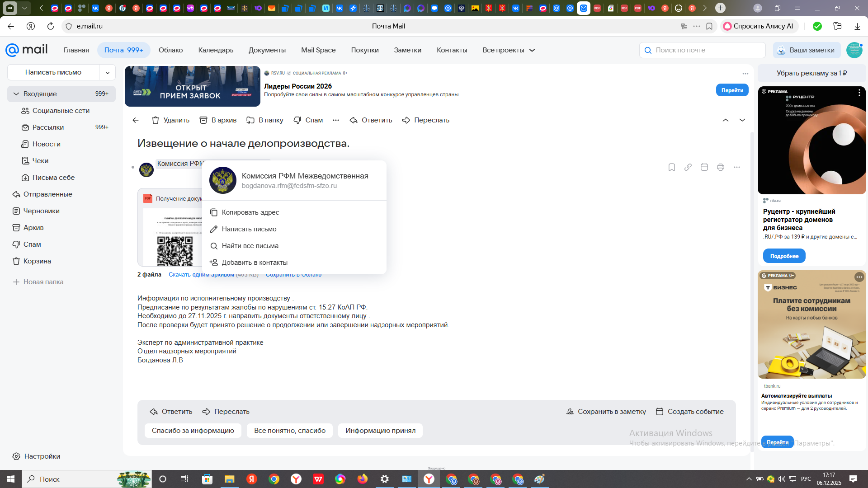
Task: Choose Добавить в контакты in the popup
Action: [x=254, y=263]
